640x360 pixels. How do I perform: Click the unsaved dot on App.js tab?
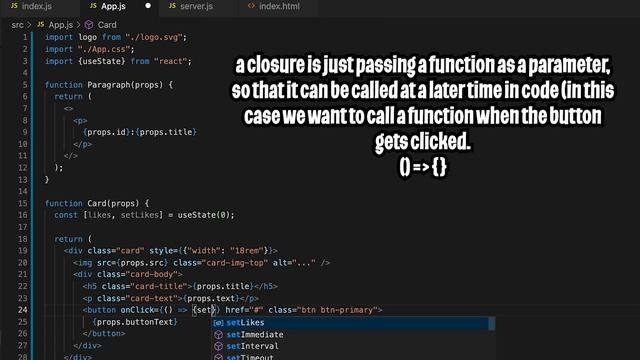click(x=148, y=6)
